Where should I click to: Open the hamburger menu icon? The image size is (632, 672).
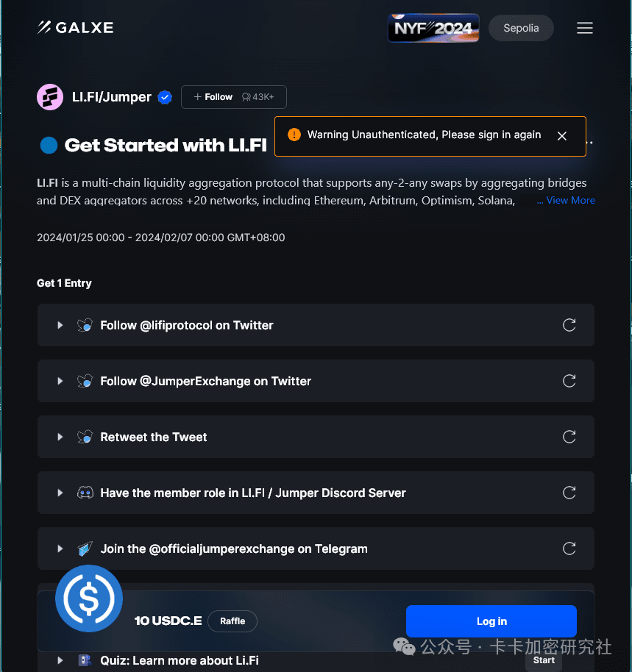point(584,28)
